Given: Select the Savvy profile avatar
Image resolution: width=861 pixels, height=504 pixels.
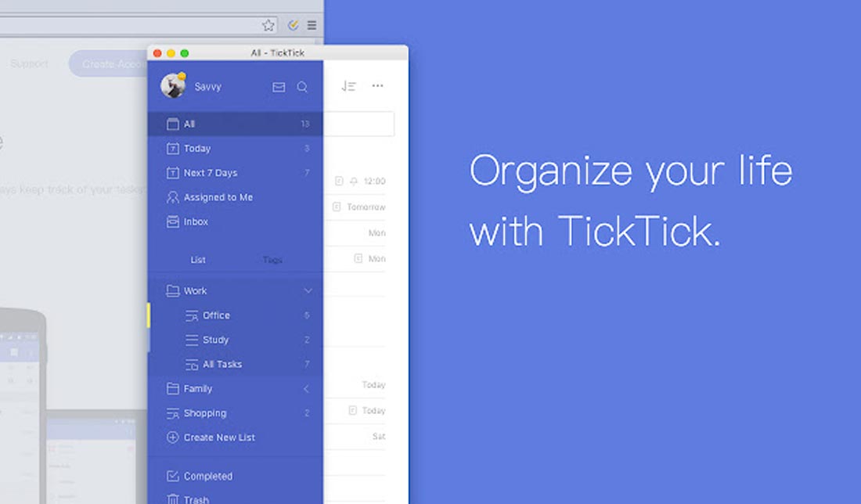Looking at the screenshot, I should coord(173,86).
